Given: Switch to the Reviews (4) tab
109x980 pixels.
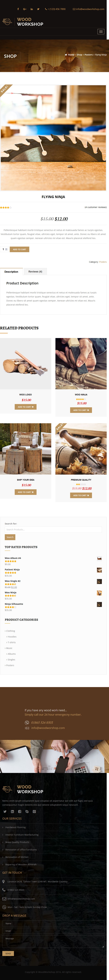Looking at the screenshot, I should coord(35,271).
